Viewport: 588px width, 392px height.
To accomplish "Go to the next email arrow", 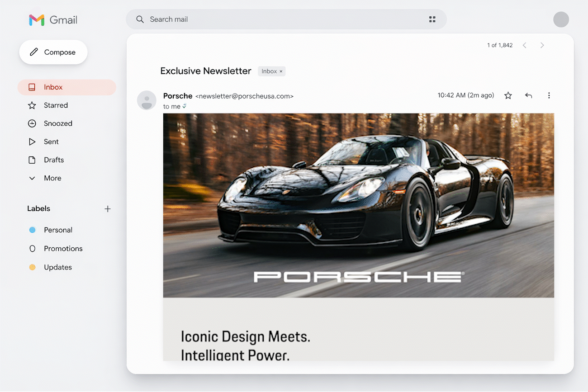I will point(542,45).
